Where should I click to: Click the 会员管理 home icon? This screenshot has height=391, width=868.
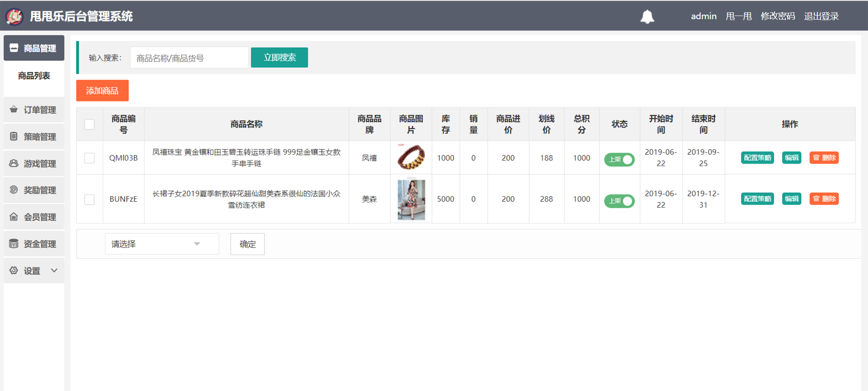(x=13, y=216)
